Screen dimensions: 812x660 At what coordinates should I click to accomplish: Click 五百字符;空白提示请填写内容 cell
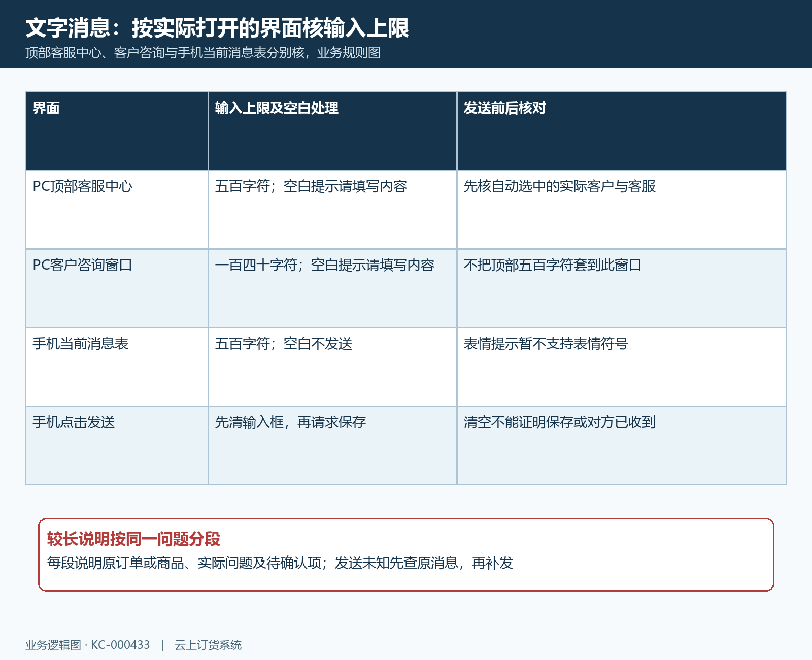332,210
